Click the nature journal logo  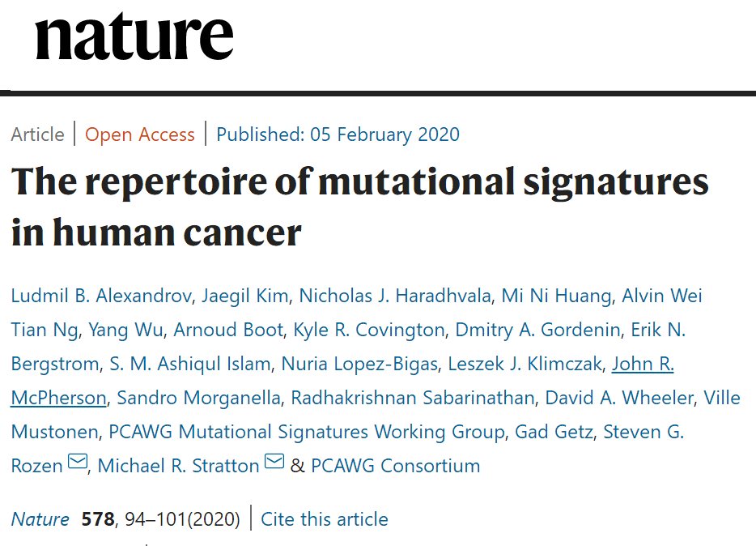(x=134, y=37)
